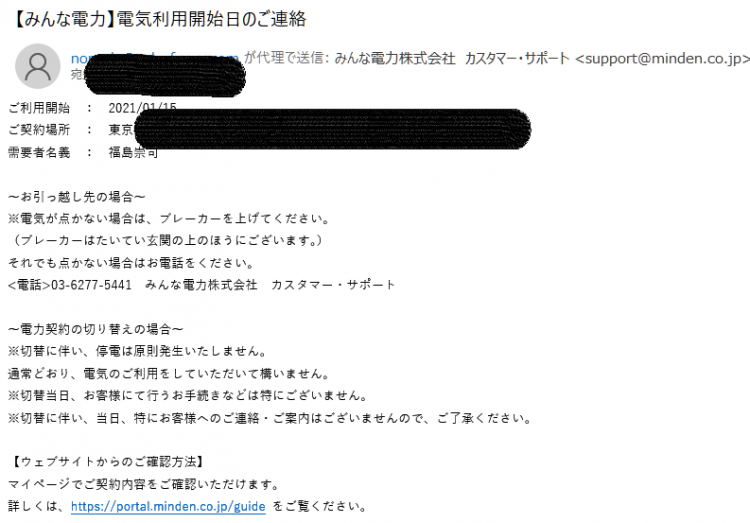Click sender name みんな電力株式会社 in header
The width and height of the screenshot is (750, 523).
click(395, 58)
